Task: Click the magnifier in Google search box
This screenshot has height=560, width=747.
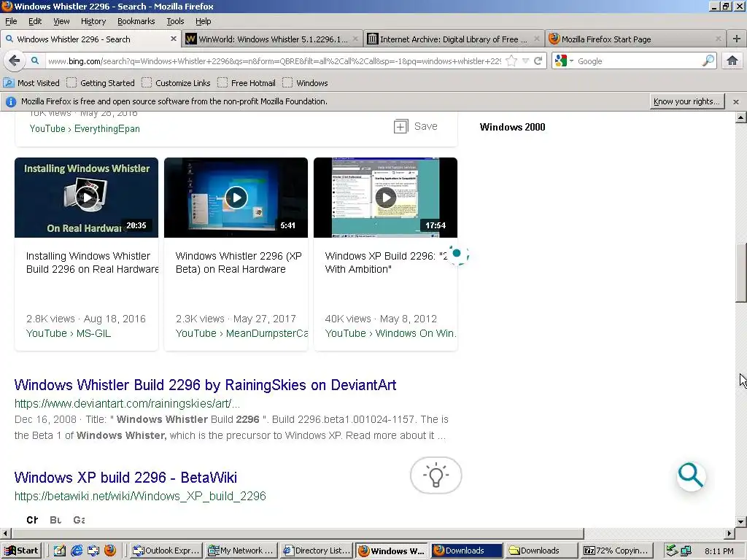Action: coord(708,61)
